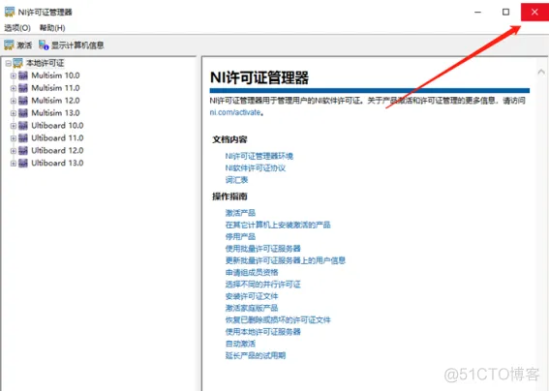This screenshot has width=549, height=392.
Task: Open the 使用本地许可证服务器 link
Action: (262, 332)
